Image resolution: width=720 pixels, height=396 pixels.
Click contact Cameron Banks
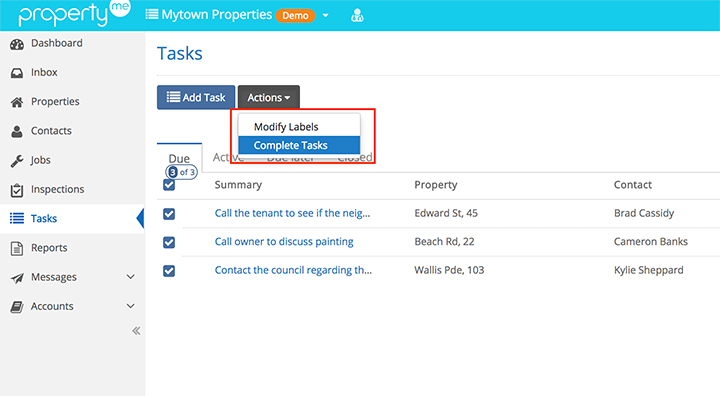tap(651, 242)
